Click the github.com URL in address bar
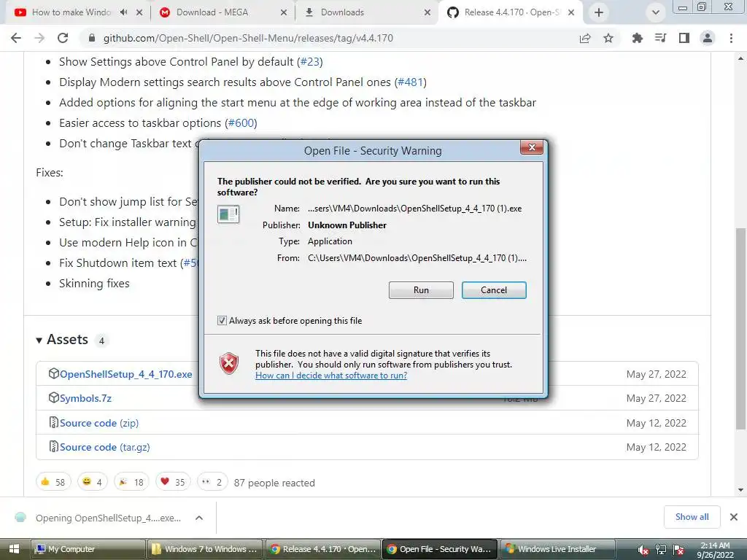 [x=248, y=38]
